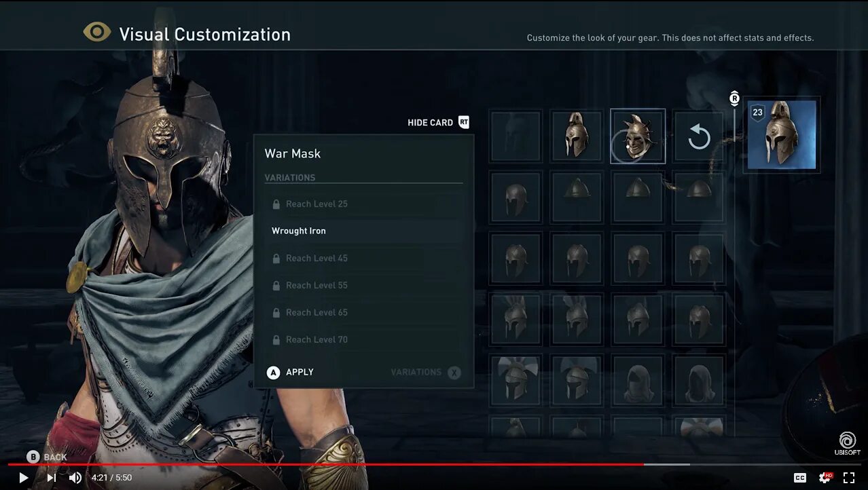The width and height of the screenshot is (868, 490).
Task: Select the crested Corinthian helmet in top row
Action: point(577,137)
